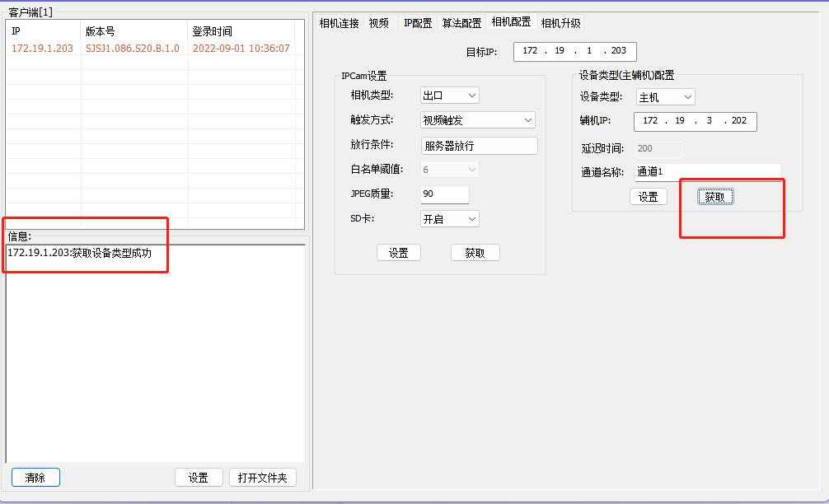Open the 相机类型 dropdown showing 出口
Image resolution: width=829 pixels, height=504 pixels.
click(x=449, y=95)
